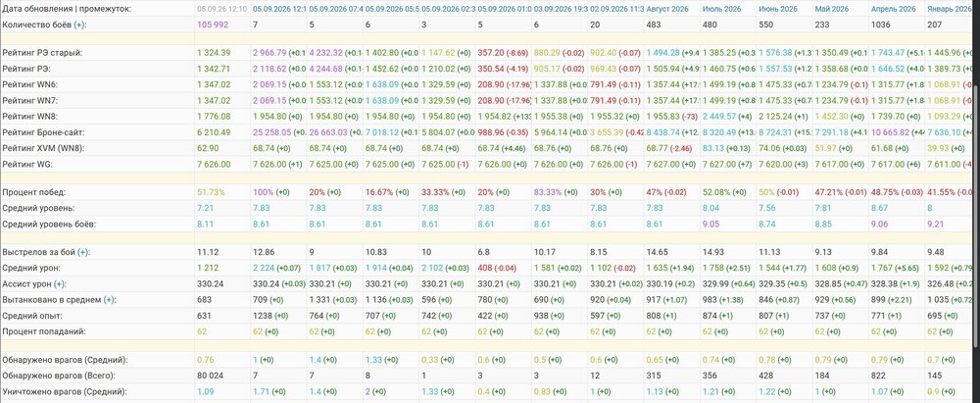980x403 pixels.
Task: Click the 16.67% win rate cell
Action: (x=378, y=193)
